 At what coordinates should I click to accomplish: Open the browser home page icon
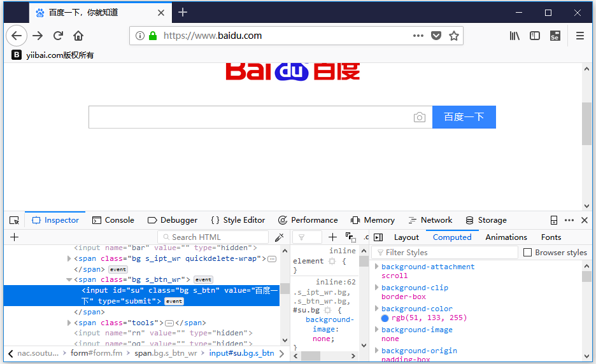point(78,36)
